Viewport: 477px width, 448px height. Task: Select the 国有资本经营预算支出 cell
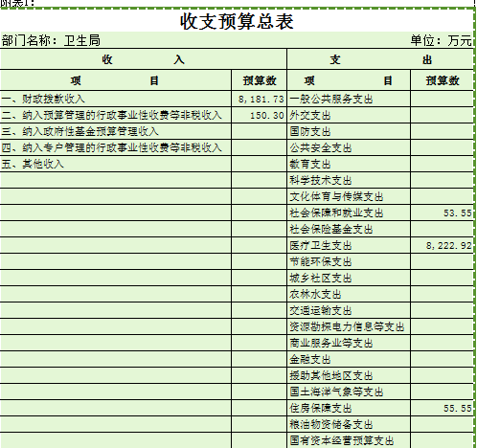(349, 440)
